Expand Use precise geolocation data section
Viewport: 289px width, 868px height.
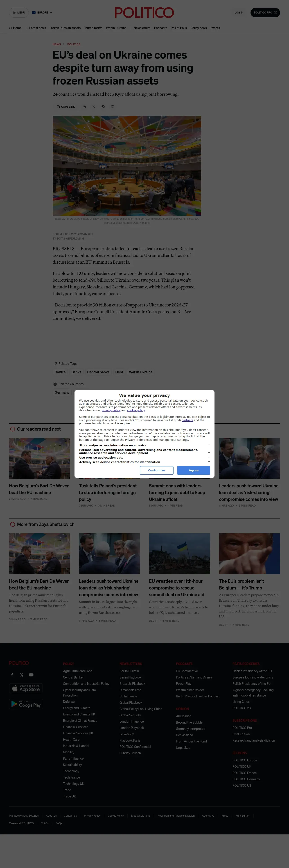coord(144,458)
